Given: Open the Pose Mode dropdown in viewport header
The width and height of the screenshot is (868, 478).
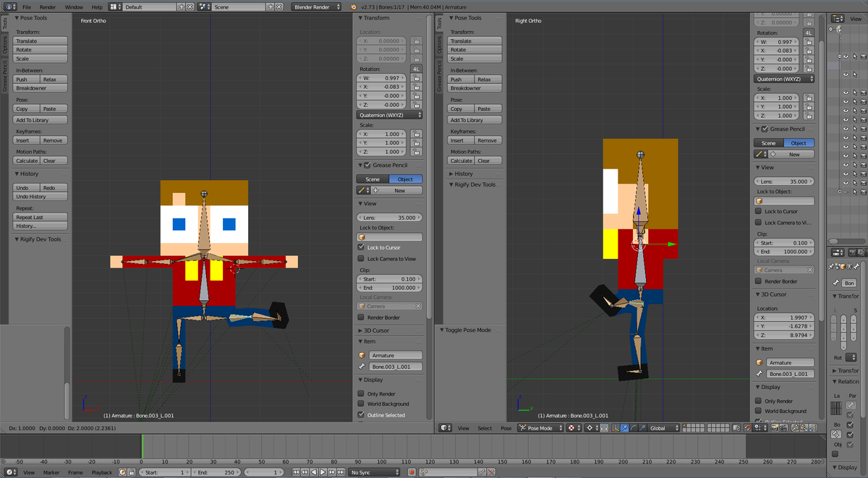Looking at the screenshot, I should (x=541, y=428).
